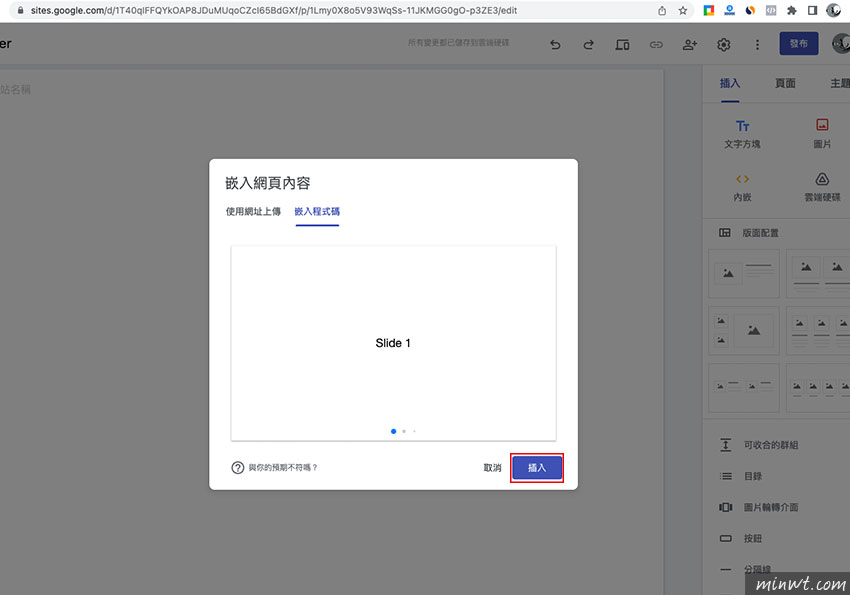850x595 pixels.
Task: Bookmark the page with the star icon
Action: tap(682, 10)
